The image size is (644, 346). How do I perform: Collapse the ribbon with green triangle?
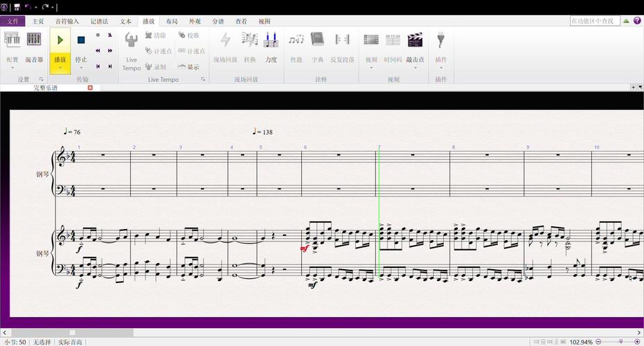(626, 21)
